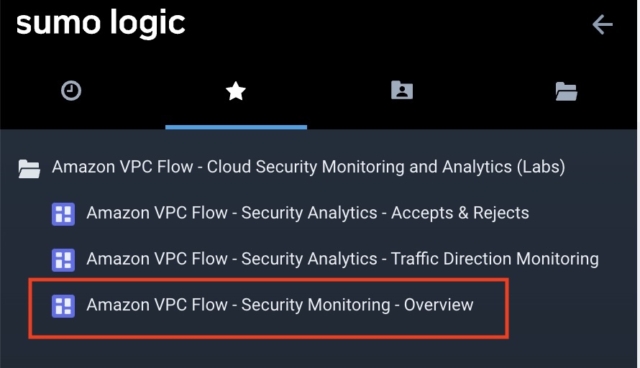This screenshot has width=640, height=368.
Task: Click the "Accepts & Rejects" text
Action: [460, 213]
